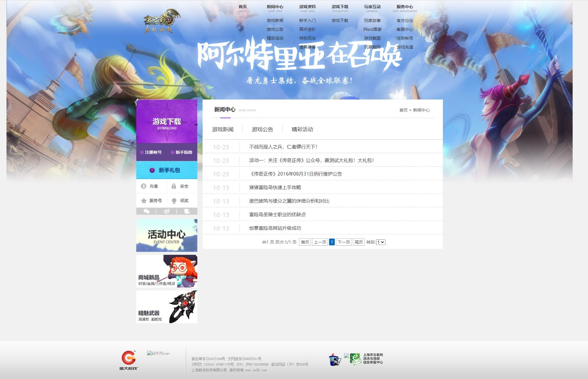Open 官方论坛 submenu link
The image size is (588, 379).
405,21
